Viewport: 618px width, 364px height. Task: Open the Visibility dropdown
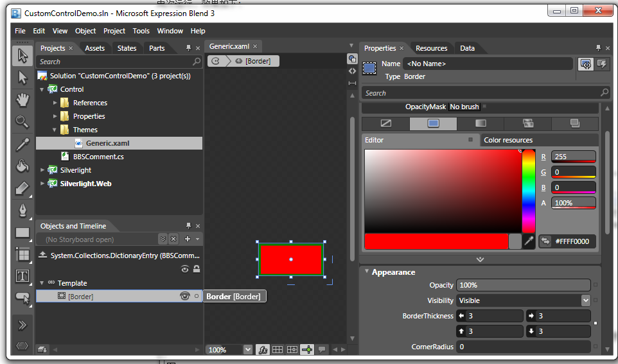click(x=586, y=300)
